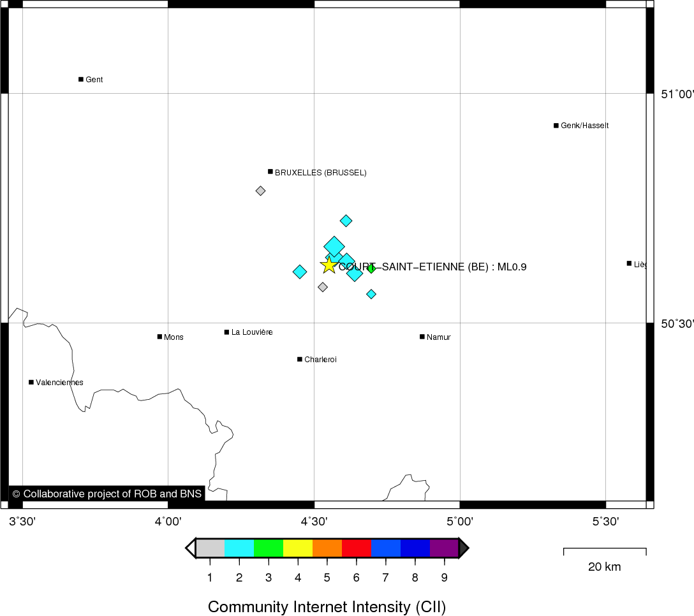Click the Gent city square marker
This screenshot has width=694, height=616.
[x=81, y=79]
